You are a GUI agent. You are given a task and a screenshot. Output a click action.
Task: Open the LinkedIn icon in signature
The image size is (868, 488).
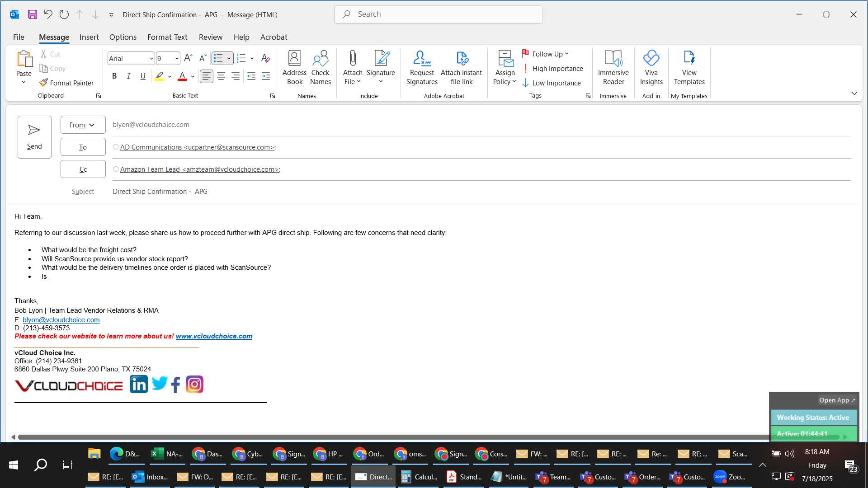[x=139, y=384]
